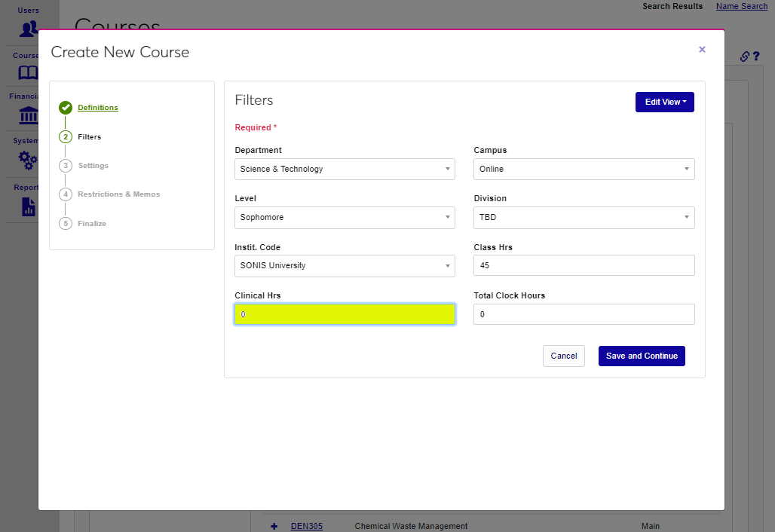The height and width of the screenshot is (532, 775).
Task: Open the Department dropdown
Action: pos(345,169)
